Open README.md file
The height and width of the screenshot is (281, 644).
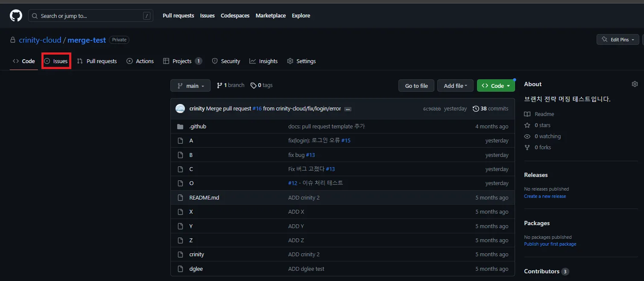(x=204, y=198)
